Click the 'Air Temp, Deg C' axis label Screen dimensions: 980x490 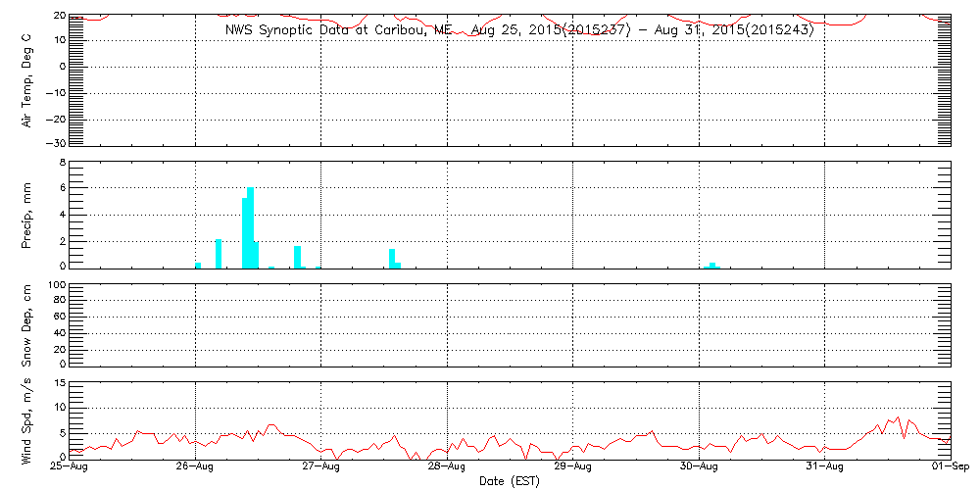point(27,78)
